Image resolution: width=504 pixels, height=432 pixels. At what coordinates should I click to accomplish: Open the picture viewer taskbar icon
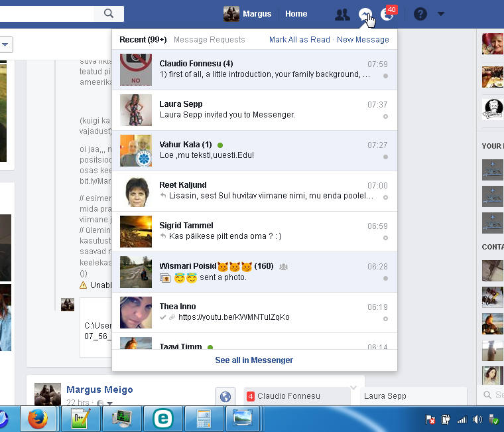pos(242,419)
